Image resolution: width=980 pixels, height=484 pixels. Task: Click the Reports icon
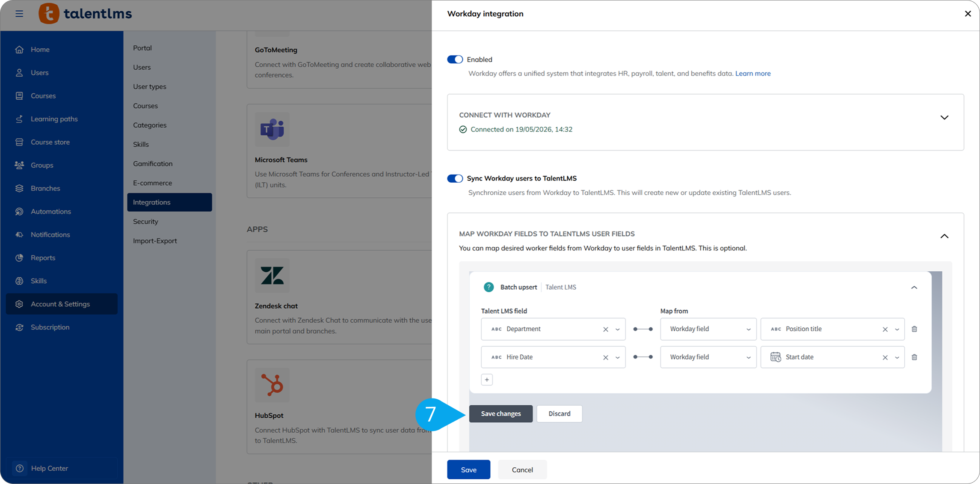click(19, 258)
